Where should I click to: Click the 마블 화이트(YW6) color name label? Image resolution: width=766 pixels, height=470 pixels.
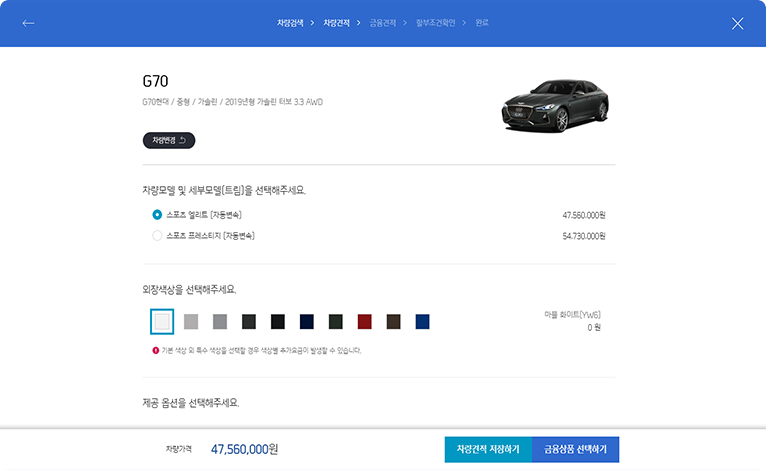(x=573, y=315)
